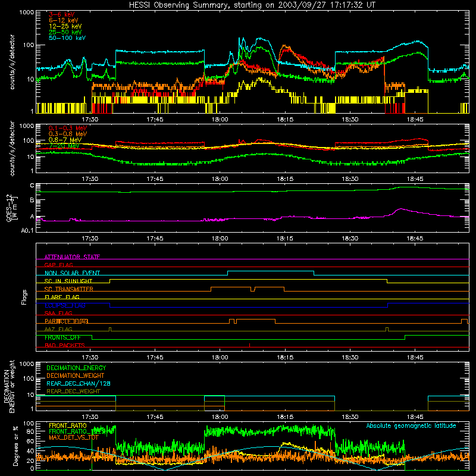Select the REAR_DEC_WEIGHT legend entry
The height and width of the screenshot is (476, 476).
click(x=73, y=392)
